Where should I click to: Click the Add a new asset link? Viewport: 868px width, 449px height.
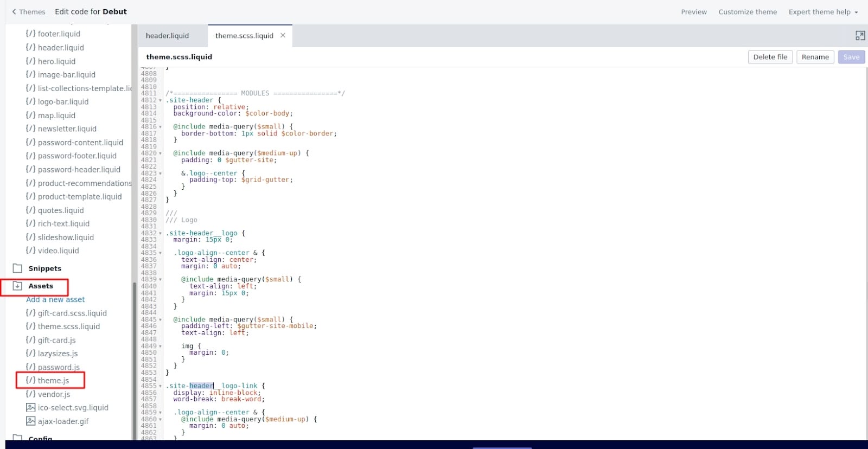(55, 300)
